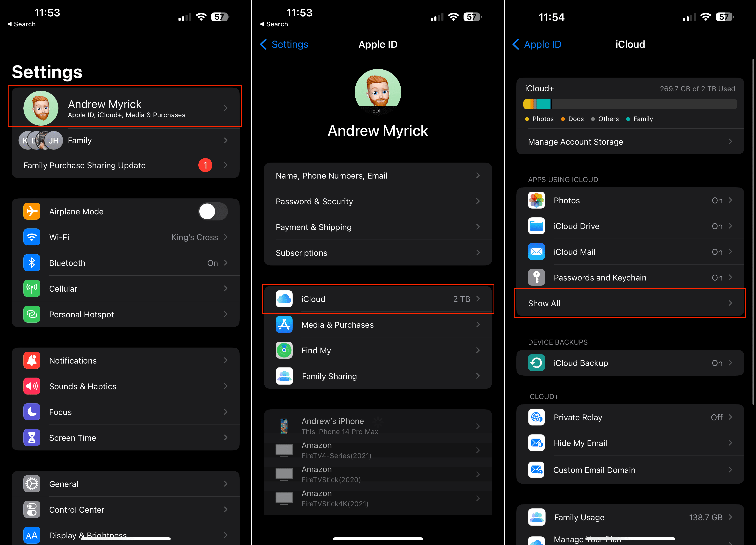This screenshot has height=545, width=756.
Task: Tap the Screen Time hourglass icon
Action: tap(32, 438)
